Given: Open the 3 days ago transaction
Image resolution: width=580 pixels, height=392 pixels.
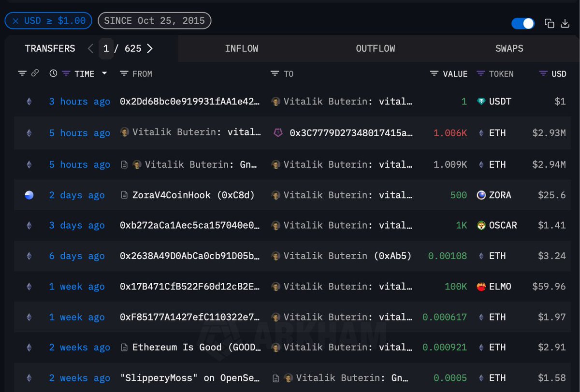Looking at the screenshot, I should click(77, 225).
